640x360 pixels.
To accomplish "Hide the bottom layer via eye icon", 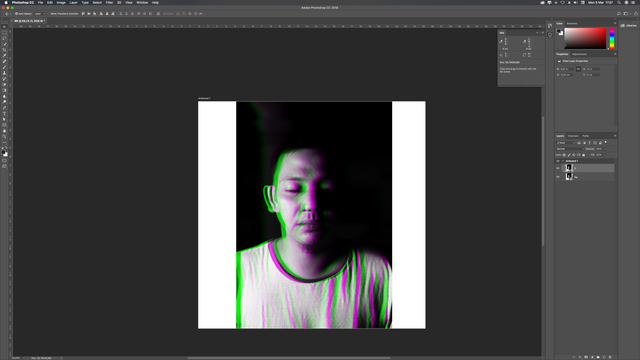I will point(558,177).
